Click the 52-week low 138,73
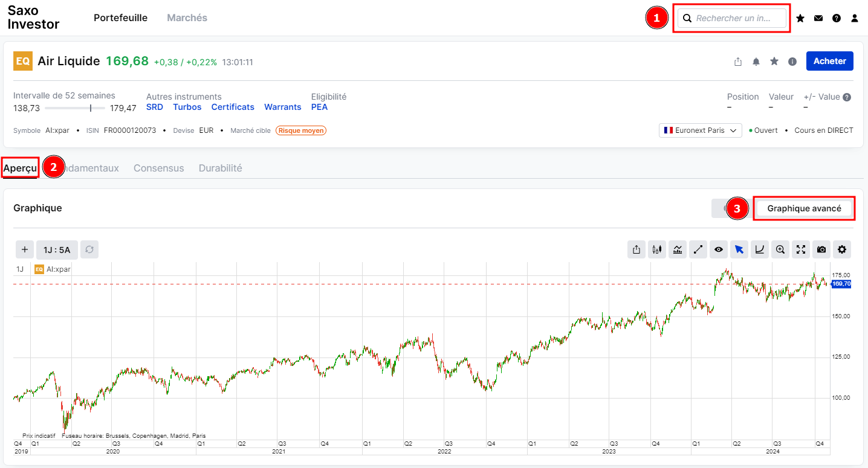The height and width of the screenshot is (468, 868). 27,108
